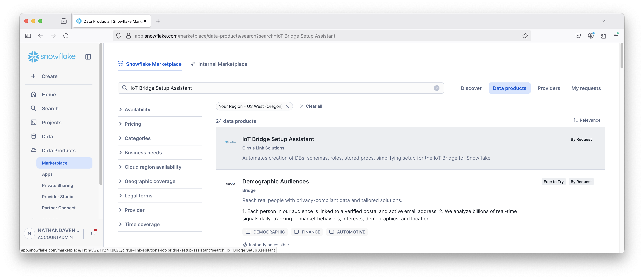
Task: Expand Cloud region availability filter
Action: pyautogui.click(x=160, y=167)
